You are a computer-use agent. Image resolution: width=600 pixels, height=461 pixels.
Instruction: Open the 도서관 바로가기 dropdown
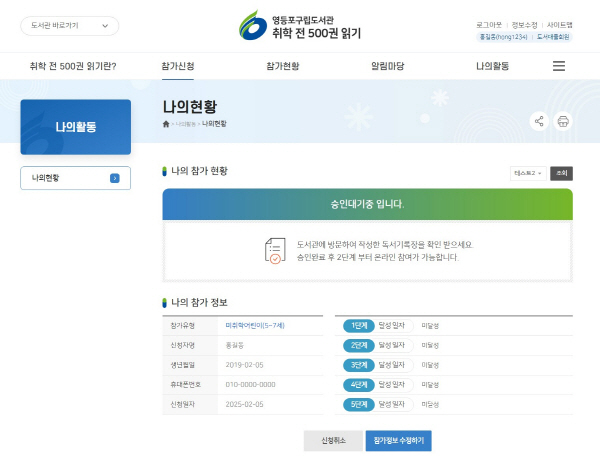69,26
